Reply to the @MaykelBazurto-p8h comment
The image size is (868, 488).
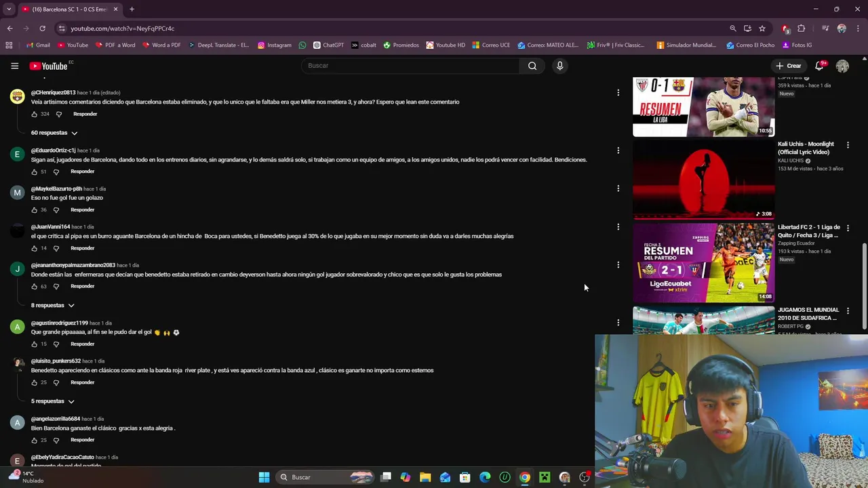82,209
